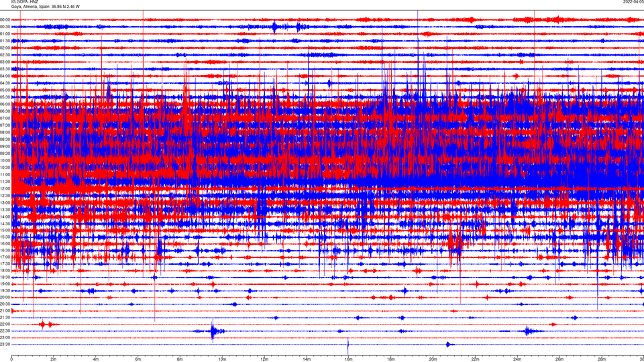Select the '16:30' trace time label

[5, 250]
